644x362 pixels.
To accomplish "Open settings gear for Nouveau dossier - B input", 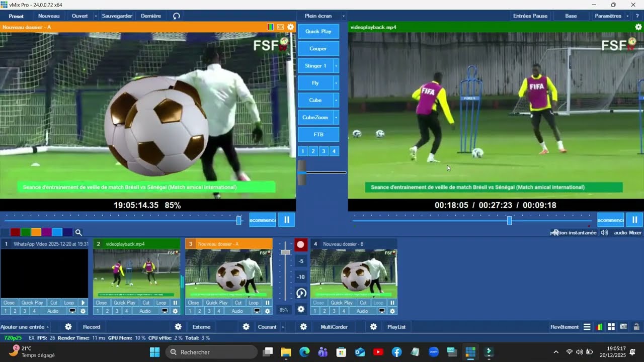I will click(392, 311).
